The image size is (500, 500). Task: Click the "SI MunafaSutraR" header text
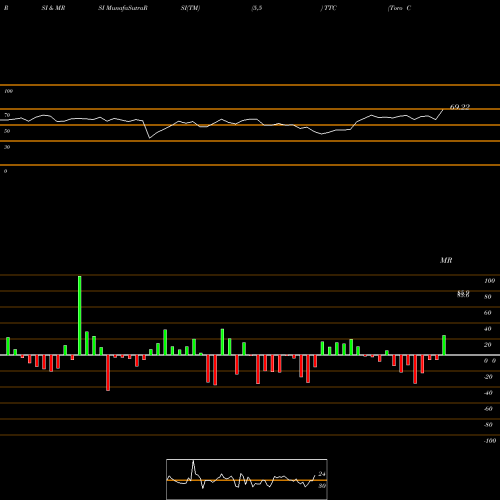(123, 8)
